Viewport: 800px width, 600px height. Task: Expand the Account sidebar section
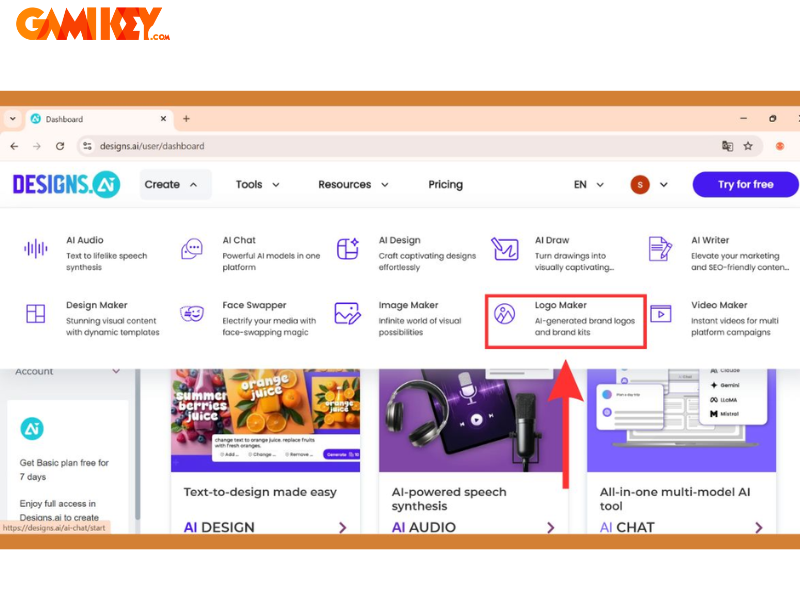(x=116, y=371)
